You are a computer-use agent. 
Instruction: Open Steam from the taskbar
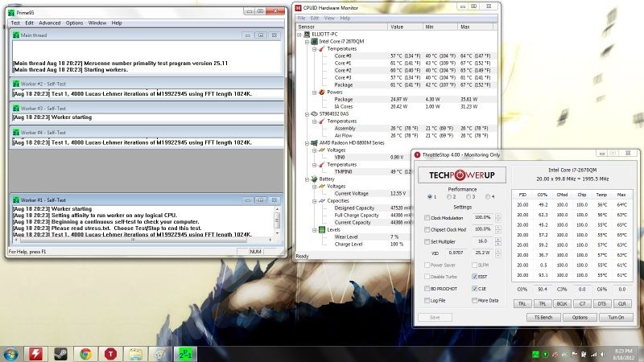[x=61, y=354]
